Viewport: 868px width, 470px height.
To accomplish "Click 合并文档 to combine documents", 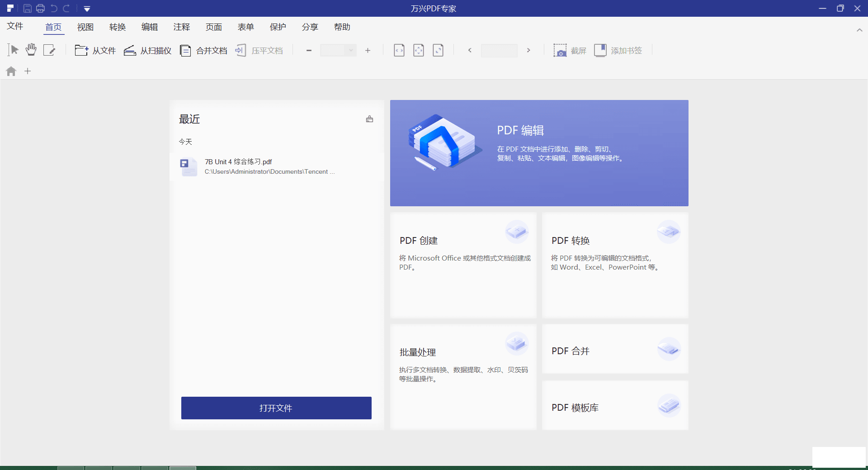I will click(203, 50).
